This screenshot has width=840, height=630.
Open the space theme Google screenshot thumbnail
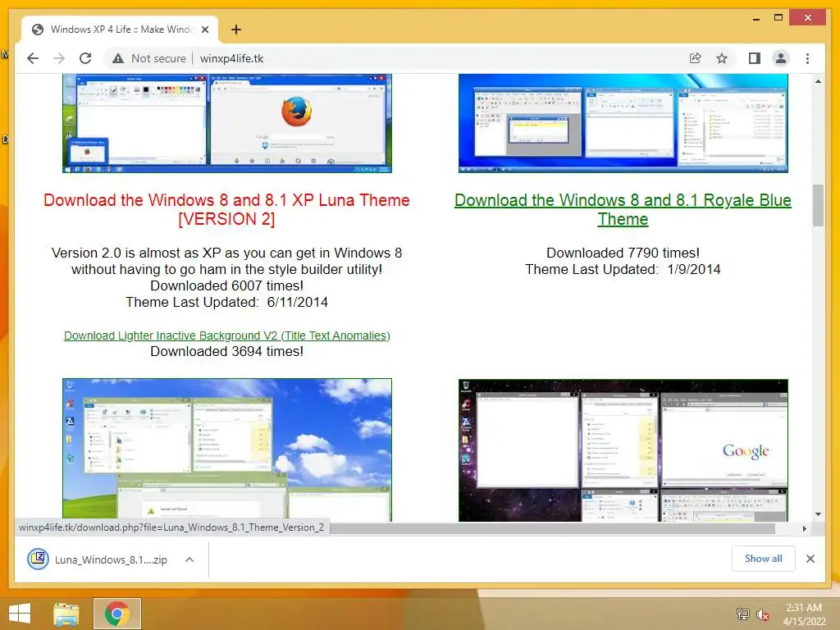pyautogui.click(x=623, y=450)
